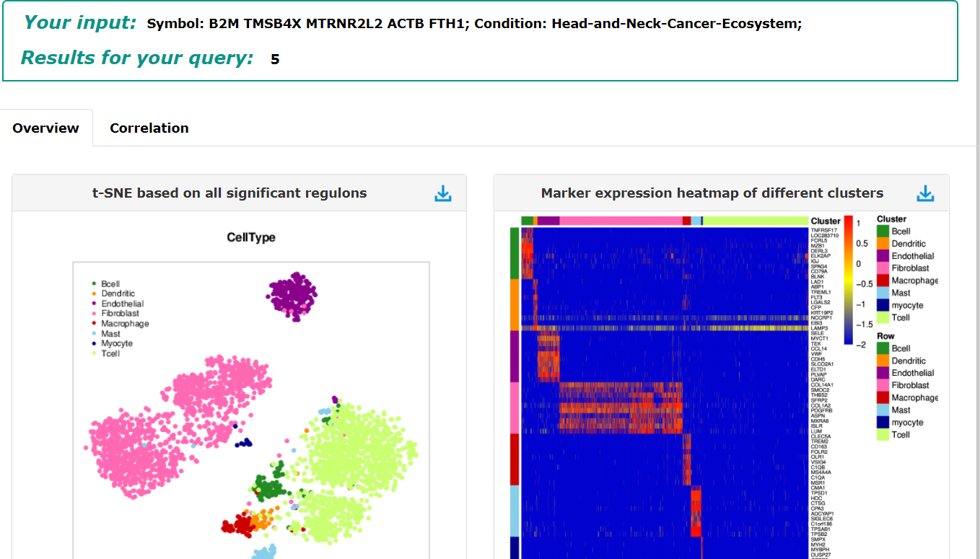This screenshot has width=980, height=559.
Task: Click the Dendritic swatch in Row legend
Action: pos(883,361)
